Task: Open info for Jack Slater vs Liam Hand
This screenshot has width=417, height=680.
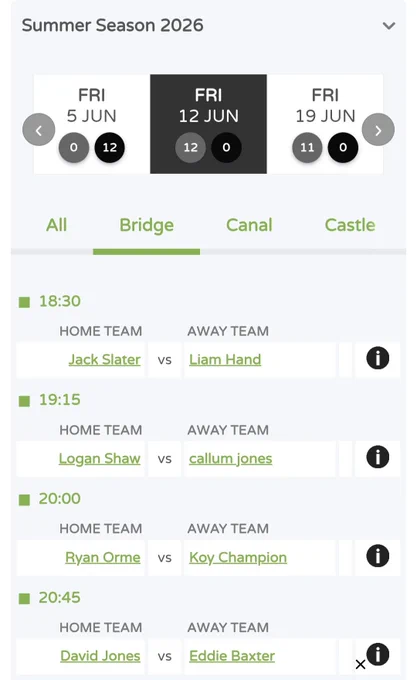Action: [x=378, y=358]
